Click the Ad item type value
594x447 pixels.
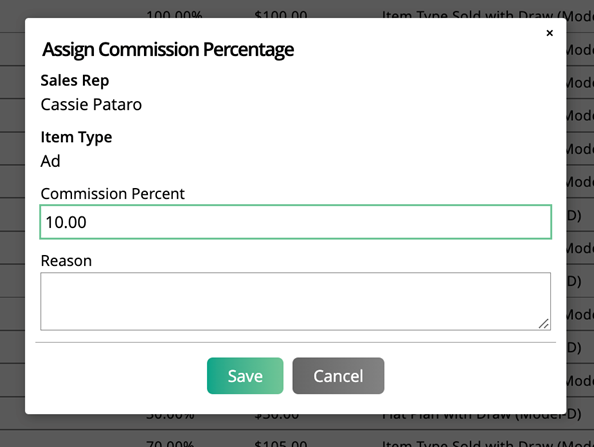coord(50,161)
